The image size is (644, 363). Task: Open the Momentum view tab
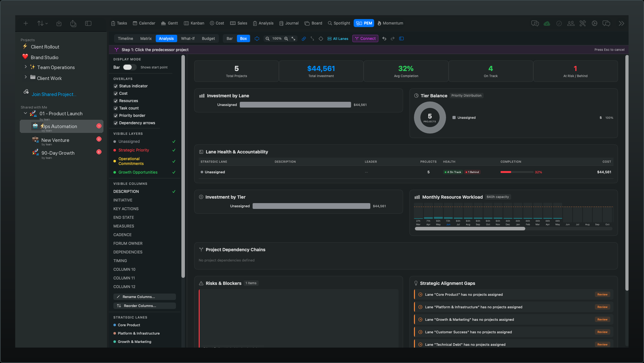coord(390,23)
